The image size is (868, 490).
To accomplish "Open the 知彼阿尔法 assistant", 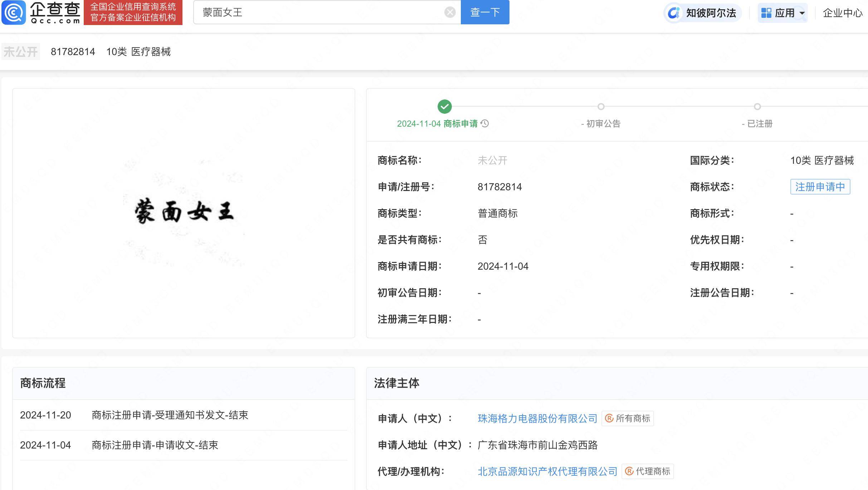I will coord(702,13).
